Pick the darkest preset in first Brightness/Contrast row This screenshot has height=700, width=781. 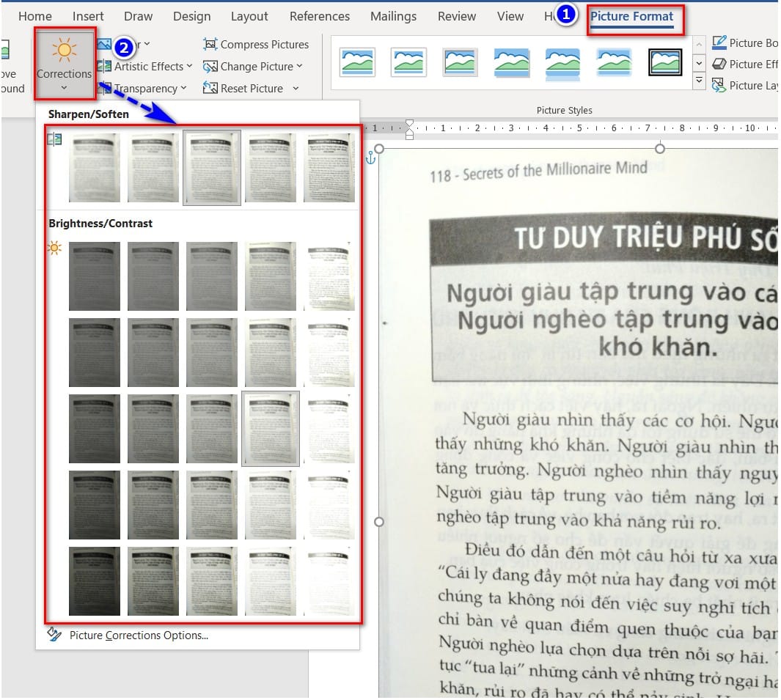[95, 276]
